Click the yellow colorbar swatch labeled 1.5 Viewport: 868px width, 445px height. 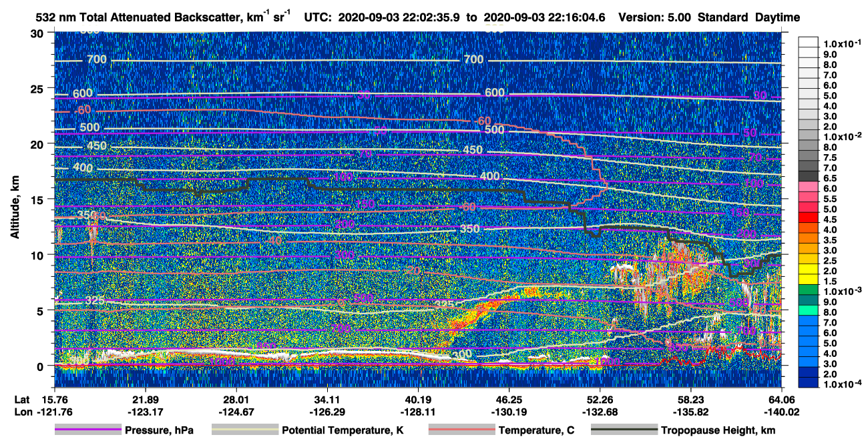pos(809,280)
